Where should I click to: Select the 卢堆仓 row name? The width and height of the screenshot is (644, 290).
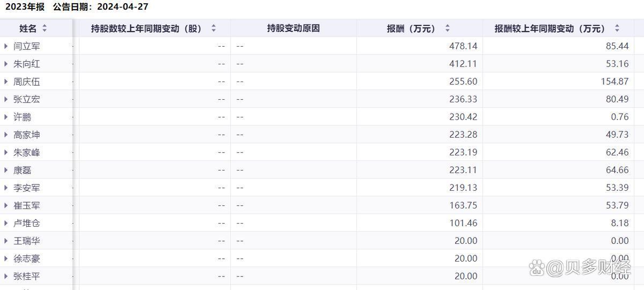(27, 224)
